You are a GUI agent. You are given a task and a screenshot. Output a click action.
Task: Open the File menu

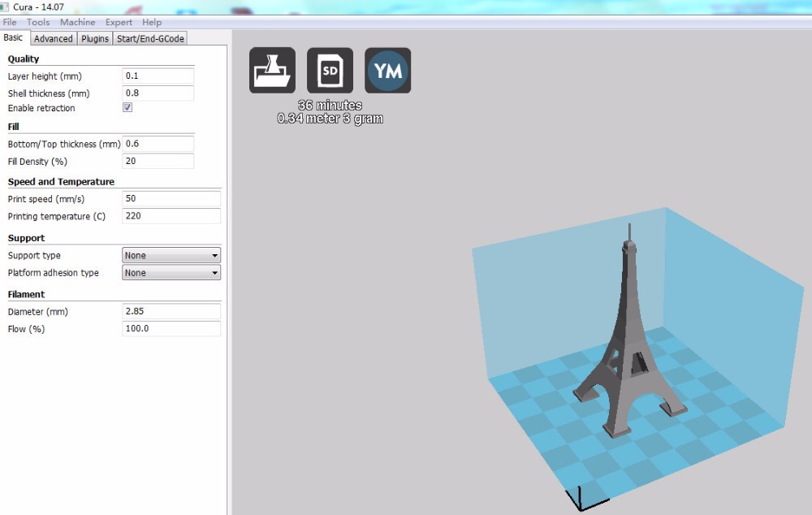click(10, 22)
